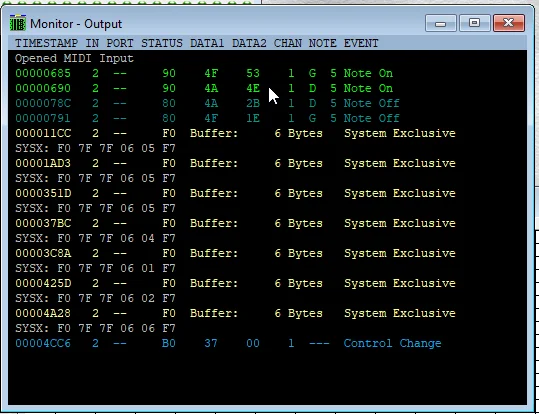Click the CHAN column header
The height and width of the screenshot is (414, 539).
[x=288, y=43]
